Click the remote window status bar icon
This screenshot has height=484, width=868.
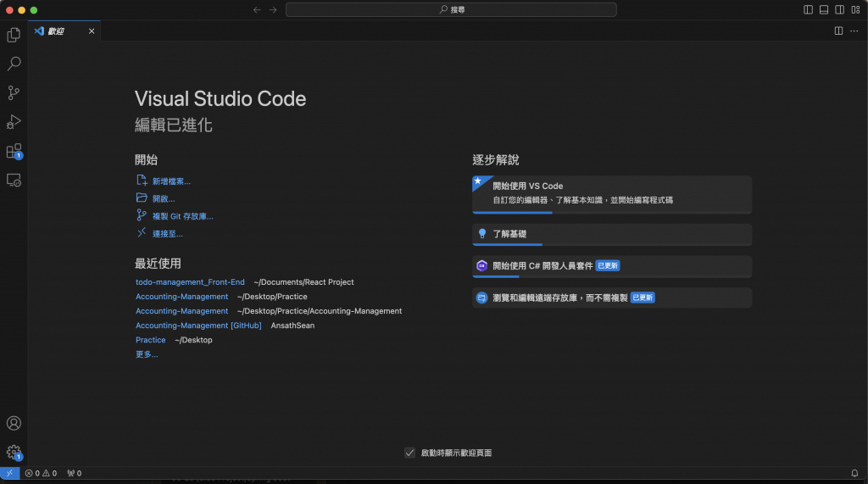point(9,473)
